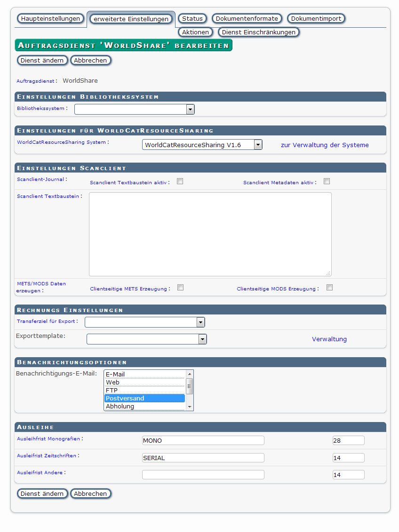Show the Dienst Einschränkungen tab
This screenshot has height=532, width=399.
pos(259,32)
